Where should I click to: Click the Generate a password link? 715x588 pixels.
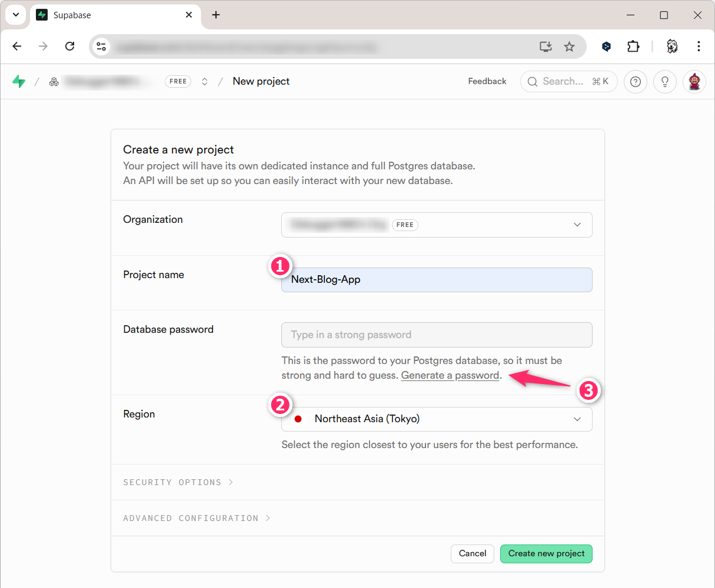(450, 375)
